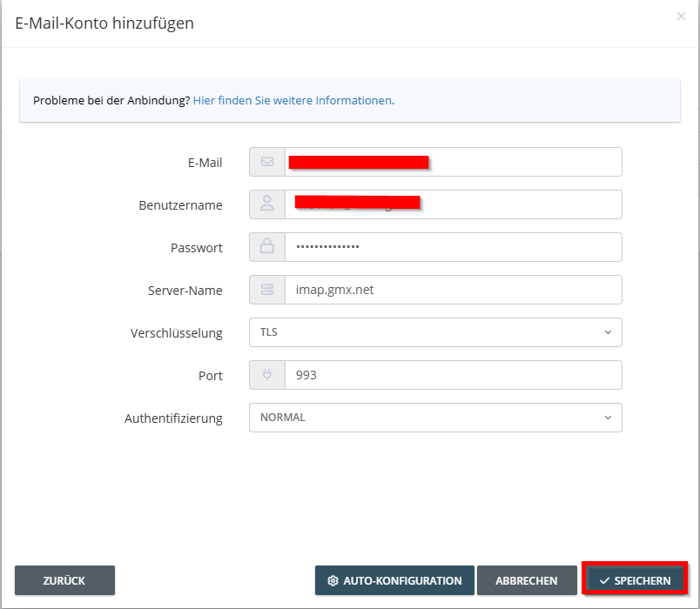Viewport: 700px width, 609px height.
Task: Open the 'Hier finden Sie weitere Informationen' link
Action: 293,100
